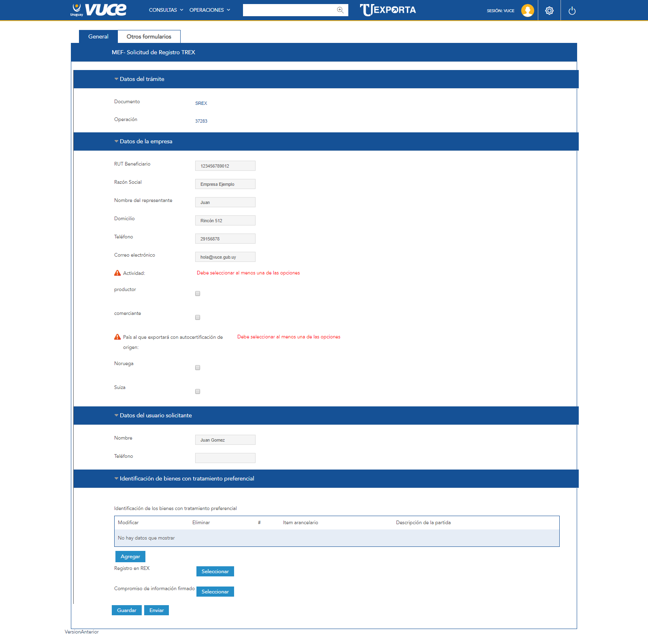Collapse the Datos de la empresa section
Viewport: 648px width, 644px height.
(117, 142)
